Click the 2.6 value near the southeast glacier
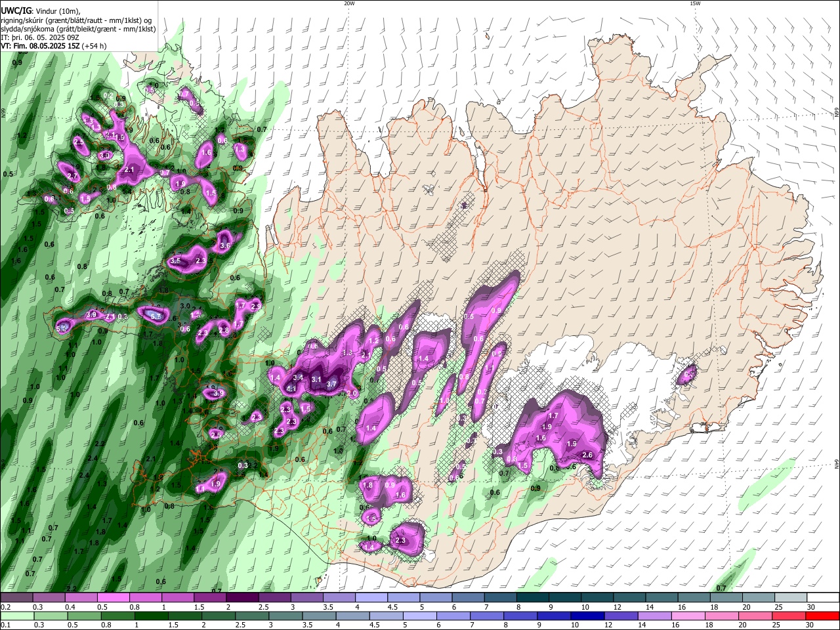 pyautogui.click(x=587, y=455)
